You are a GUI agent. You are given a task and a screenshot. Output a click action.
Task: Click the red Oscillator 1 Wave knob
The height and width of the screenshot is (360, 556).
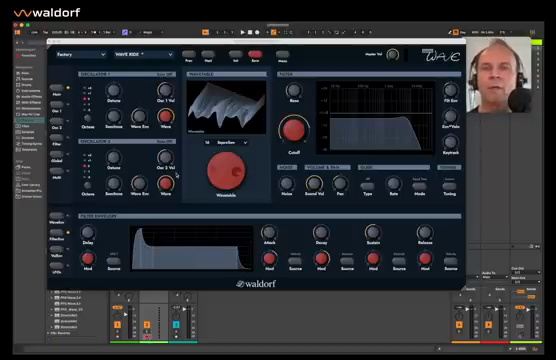coord(165,116)
